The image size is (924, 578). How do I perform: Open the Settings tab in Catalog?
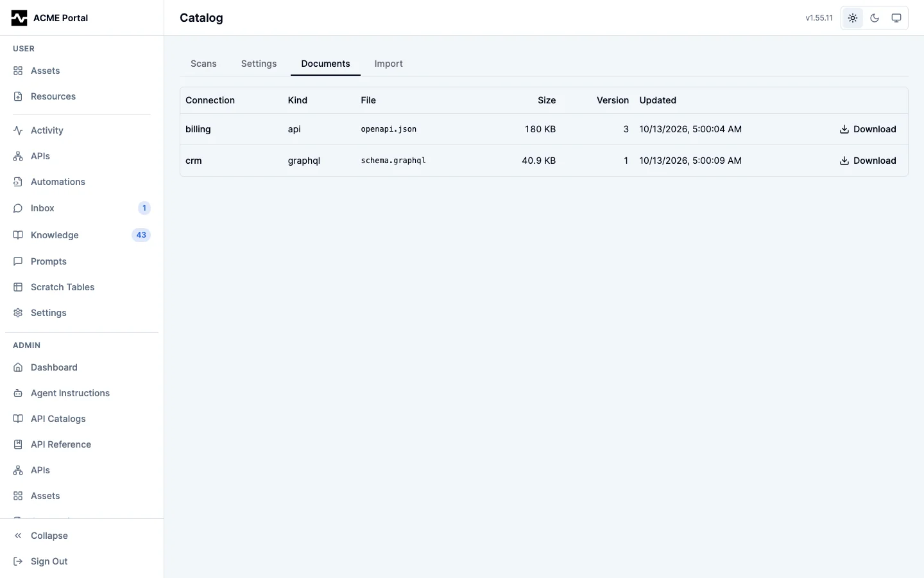click(x=259, y=64)
